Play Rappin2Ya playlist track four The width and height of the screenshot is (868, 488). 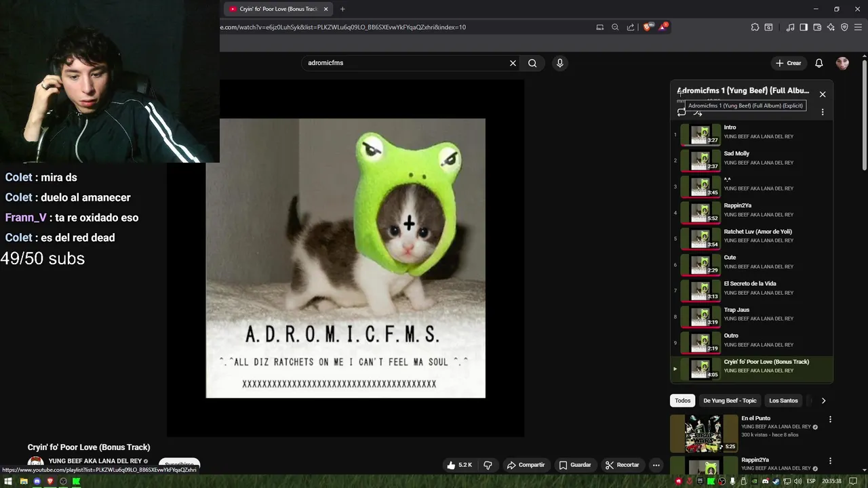tap(752, 213)
